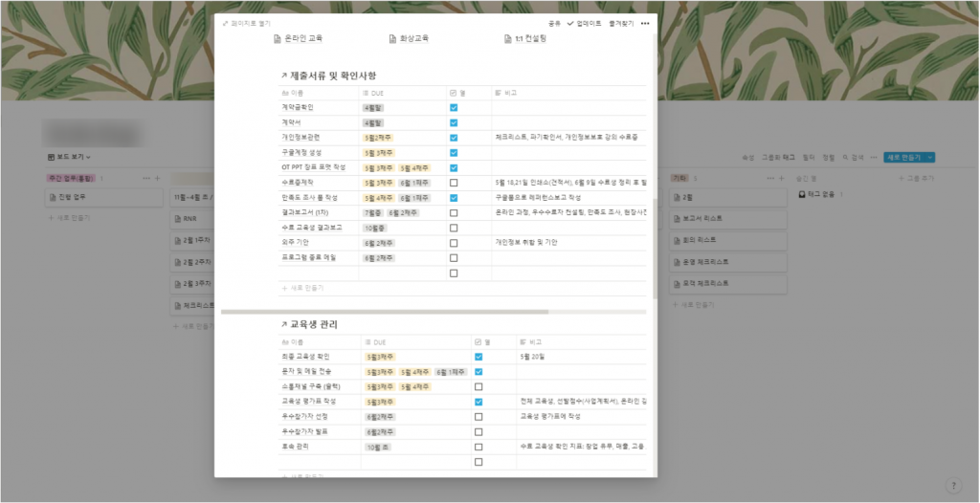Screen dimensions: 980x503
Task: Open the 우수참가자 발표 row
Action: point(305,432)
